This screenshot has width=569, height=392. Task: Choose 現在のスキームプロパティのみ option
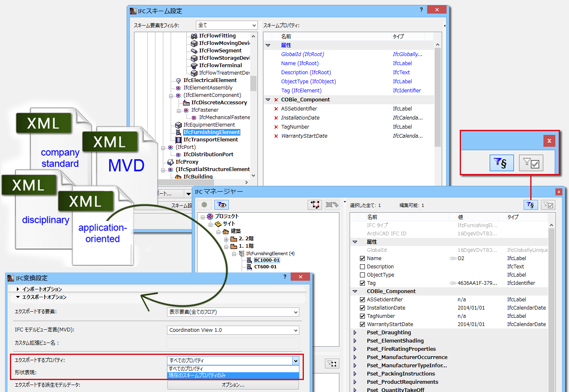coord(233,376)
